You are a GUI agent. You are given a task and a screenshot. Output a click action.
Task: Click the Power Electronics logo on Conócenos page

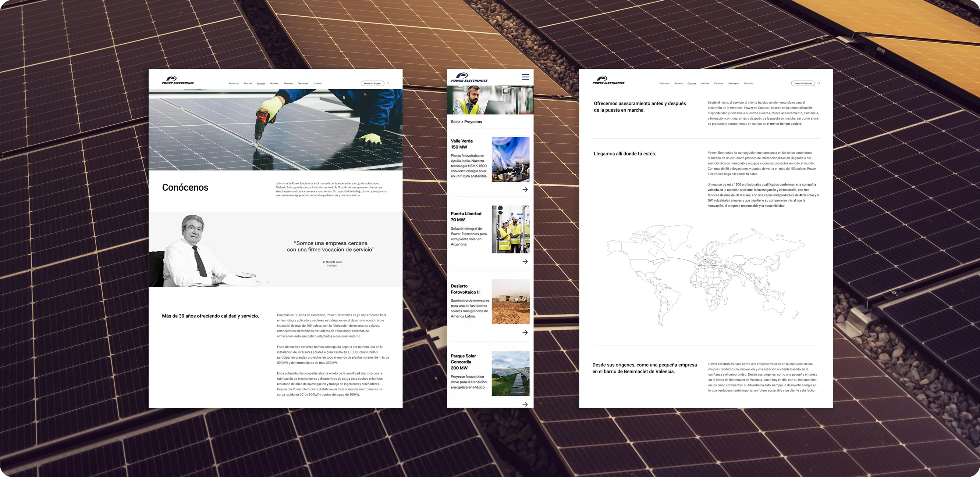pos(178,80)
